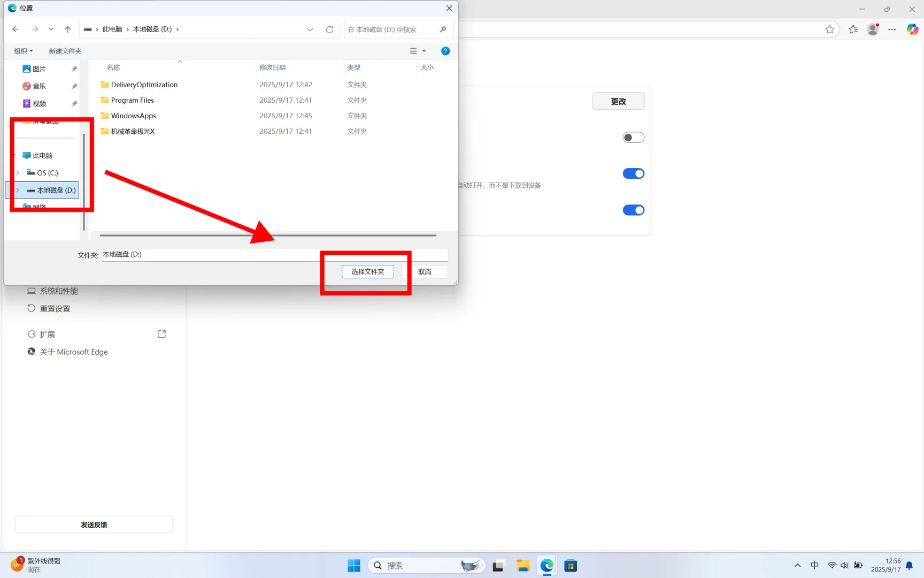Viewport: 924px width, 578px height.
Task: Open the Windows Start menu
Action: (x=354, y=566)
